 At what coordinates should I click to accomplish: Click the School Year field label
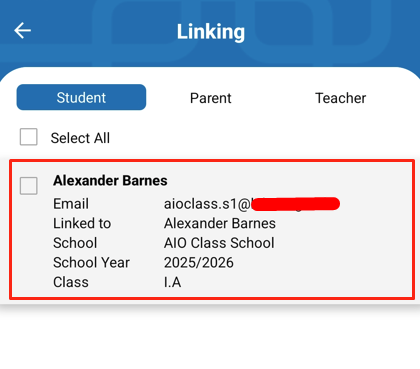pyautogui.click(x=91, y=263)
